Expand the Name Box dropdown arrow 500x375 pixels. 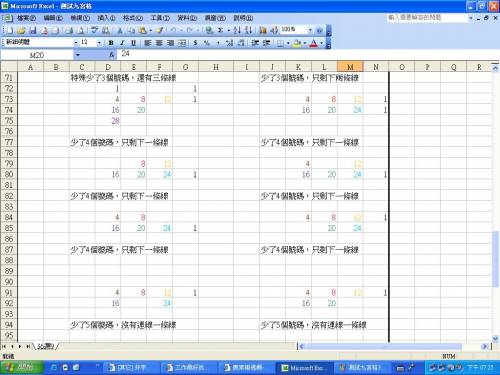point(78,55)
